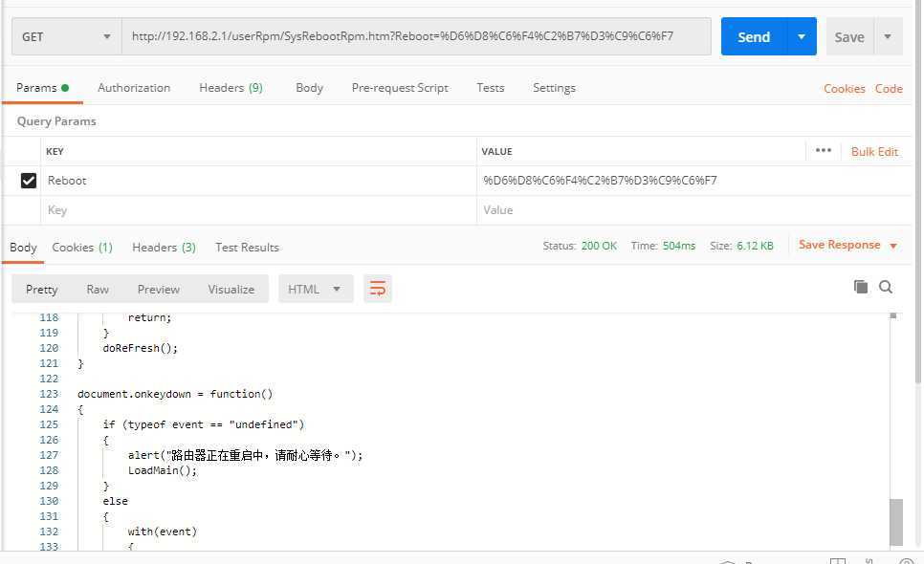Click the request URL field
This screenshot has height=564, width=924.
416,36
